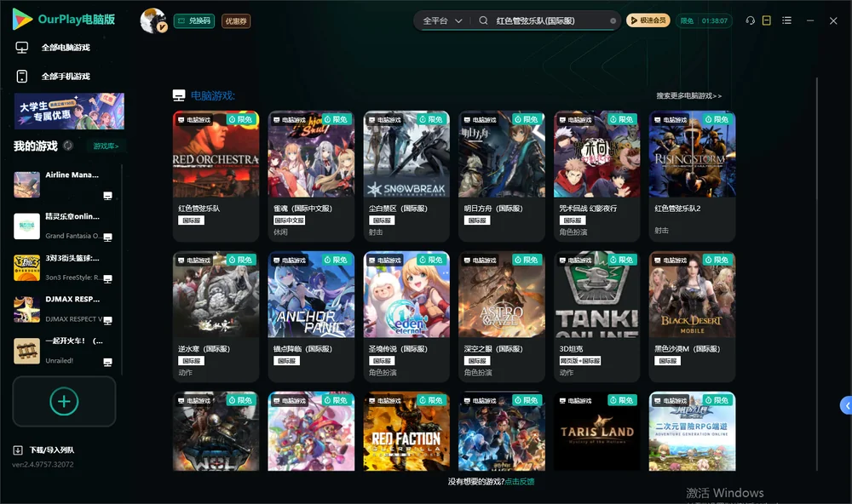The height and width of the screenshot is (504, 852).
Task: Open the list menu icon
Action: tap(786, 20)
